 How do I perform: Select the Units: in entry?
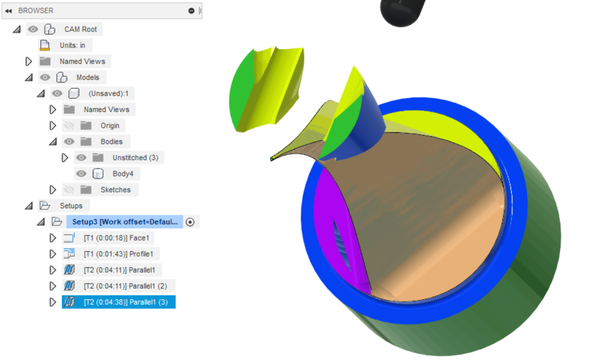[x=72, y=45]
